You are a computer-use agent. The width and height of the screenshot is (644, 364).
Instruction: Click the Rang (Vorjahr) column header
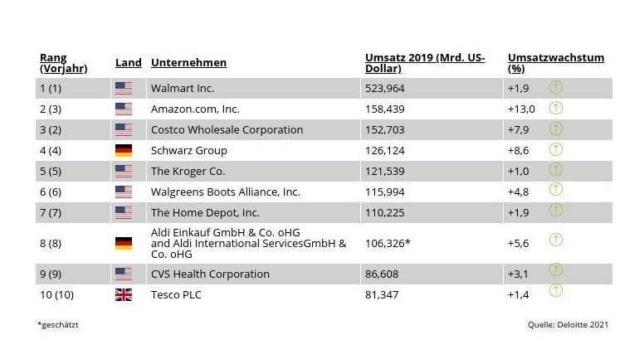[64, 63]
